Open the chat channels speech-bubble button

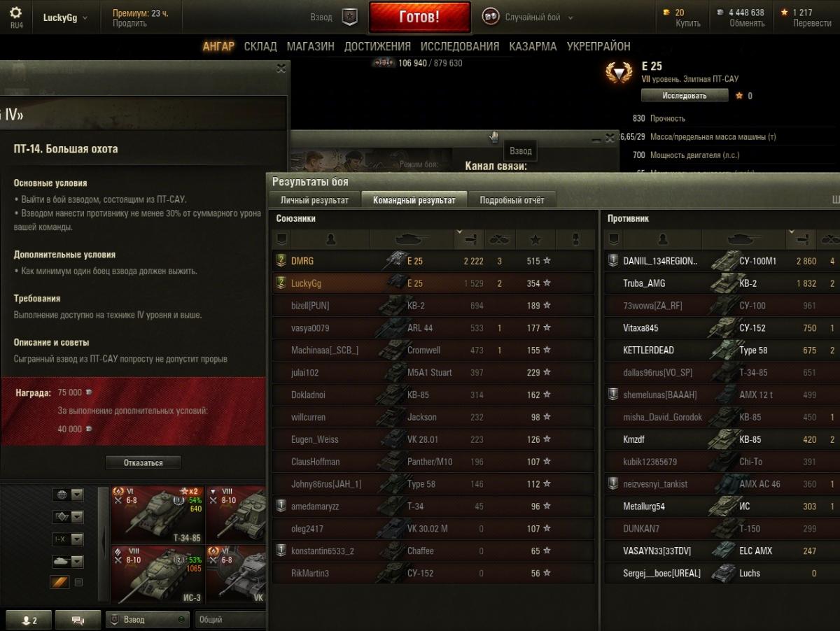78,620
